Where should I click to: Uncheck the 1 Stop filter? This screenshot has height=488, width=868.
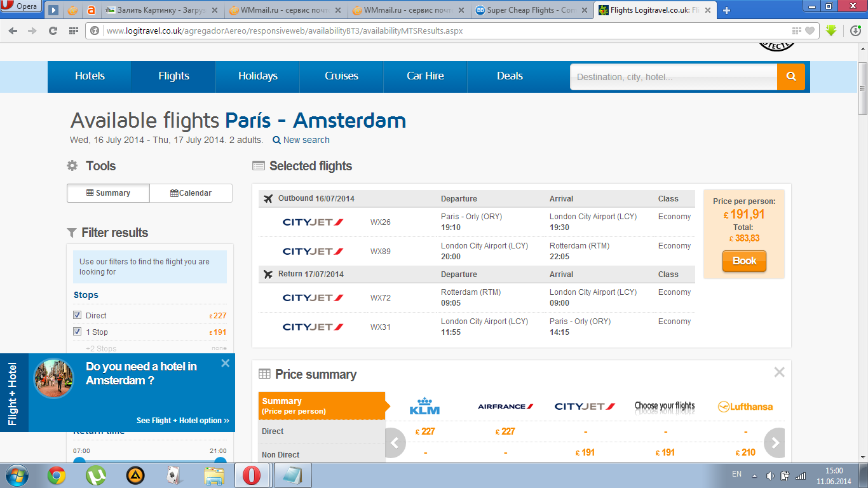[x=78, y=332]
